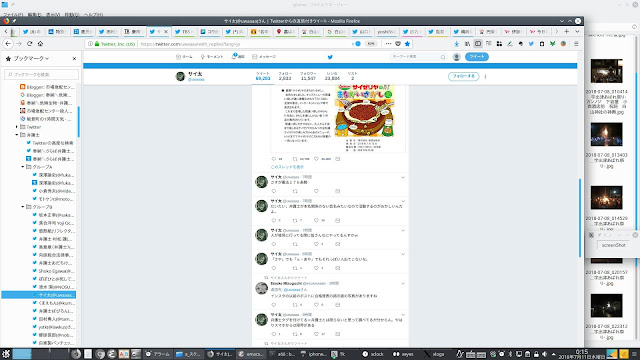Click the Twitter page vertical scrollbar
This screenshot has height=360, width=640.
click(580, 218)
